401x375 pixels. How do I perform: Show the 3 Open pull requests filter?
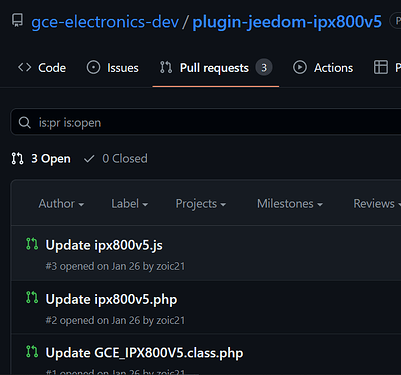coord(41,159)
